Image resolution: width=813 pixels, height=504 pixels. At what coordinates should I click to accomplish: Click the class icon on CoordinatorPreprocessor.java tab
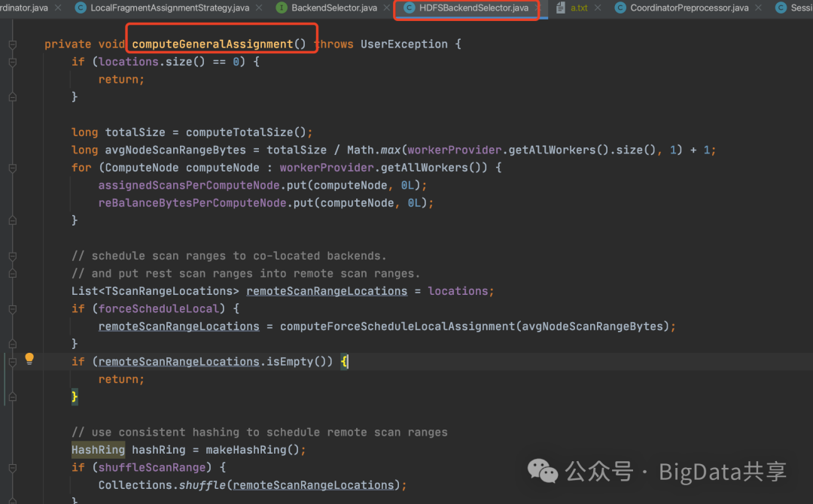(x=620, y=8)
